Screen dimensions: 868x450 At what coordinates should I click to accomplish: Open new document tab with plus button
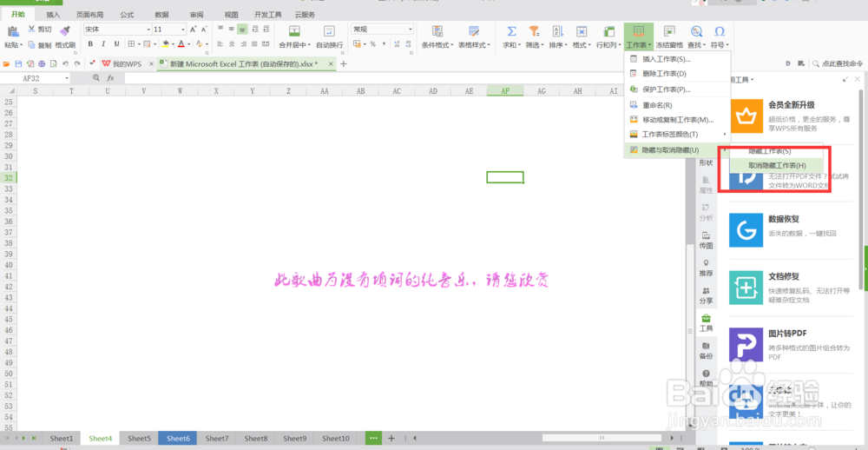[344, 64]
